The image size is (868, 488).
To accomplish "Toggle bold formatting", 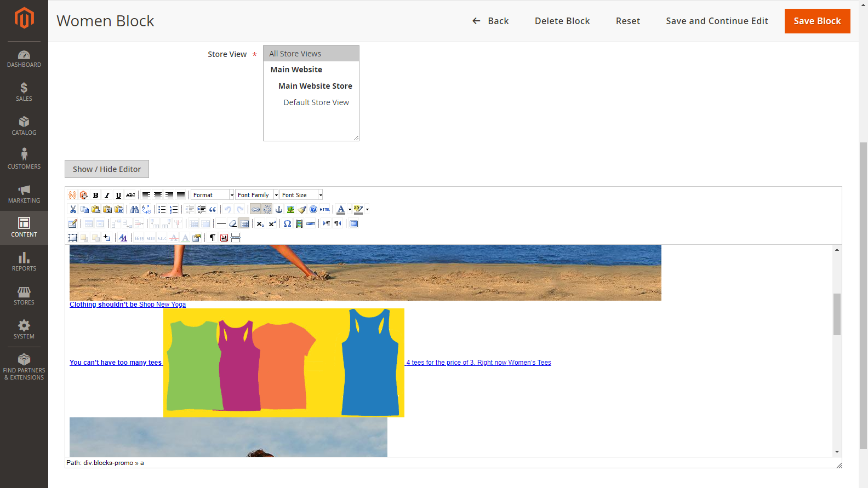I will pos(95,195).
